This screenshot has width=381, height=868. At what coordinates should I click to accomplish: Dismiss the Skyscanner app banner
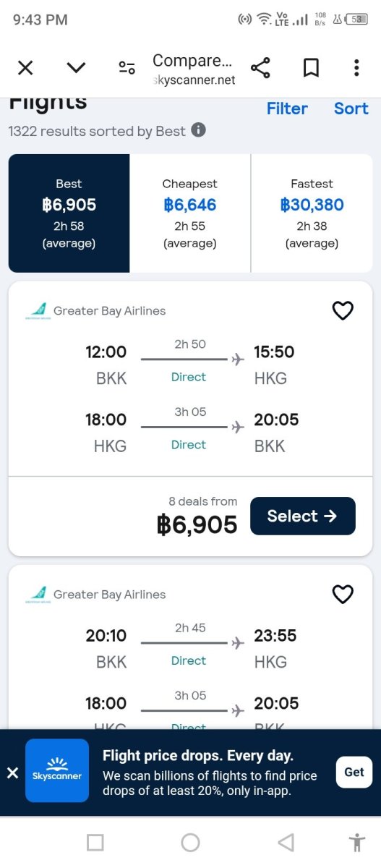(x=12, y=773)
